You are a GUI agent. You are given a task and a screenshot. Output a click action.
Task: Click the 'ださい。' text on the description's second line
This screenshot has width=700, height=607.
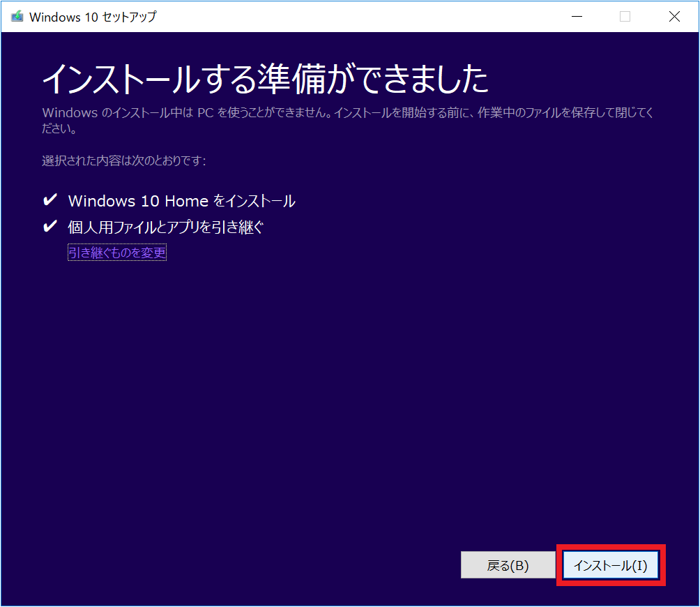click(x=59, y=129)
